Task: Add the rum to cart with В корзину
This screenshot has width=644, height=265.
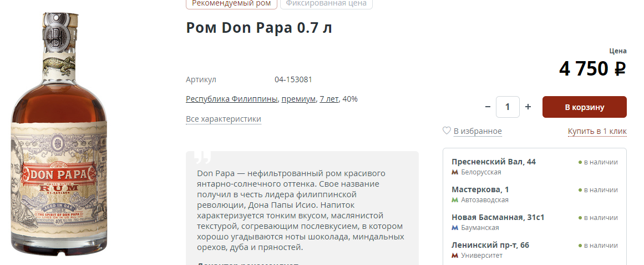Action: pyautogui.click(x=585, y=107)
